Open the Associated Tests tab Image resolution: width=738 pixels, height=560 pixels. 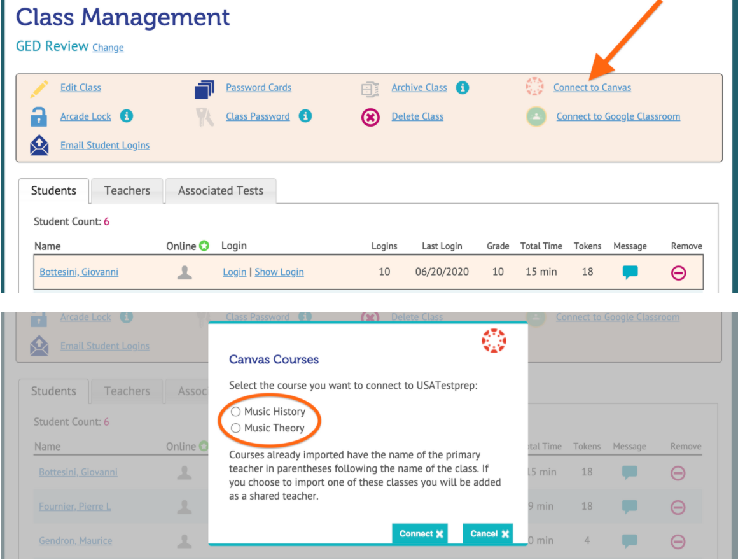pyautogui.click(x=221, y=190)
